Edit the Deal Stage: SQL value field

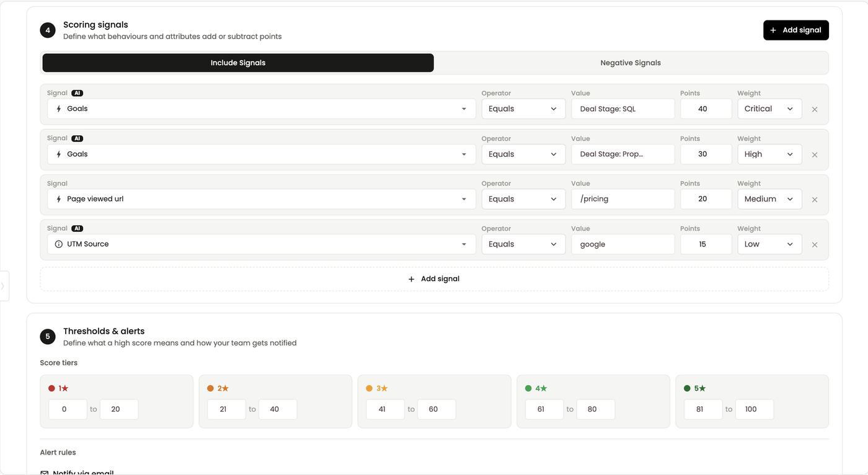[x=623, y=109]
